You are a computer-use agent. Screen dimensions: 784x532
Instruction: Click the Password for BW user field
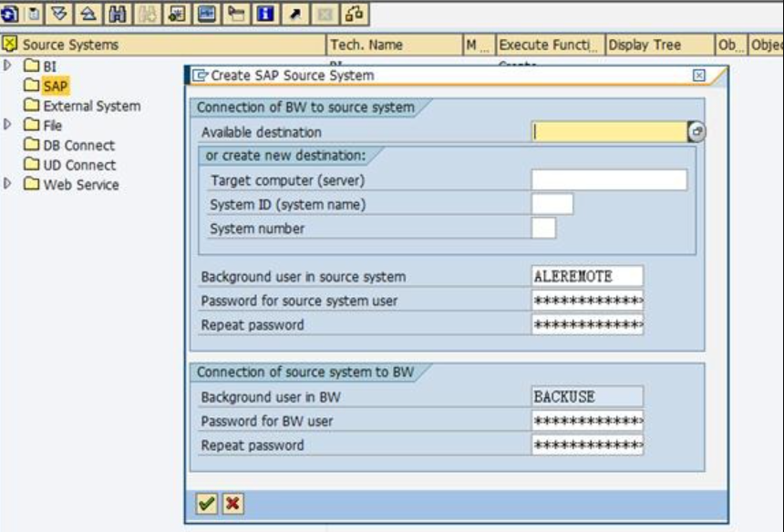(587, 421)
